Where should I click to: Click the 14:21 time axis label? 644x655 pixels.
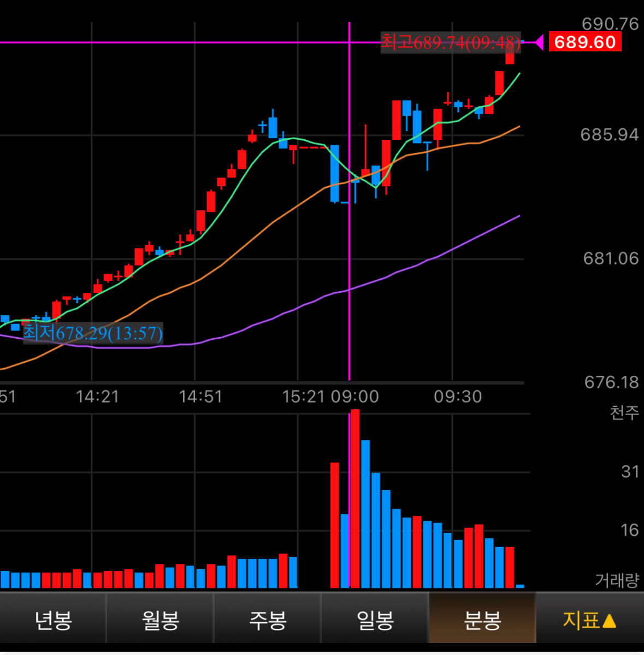click(97, 397)
